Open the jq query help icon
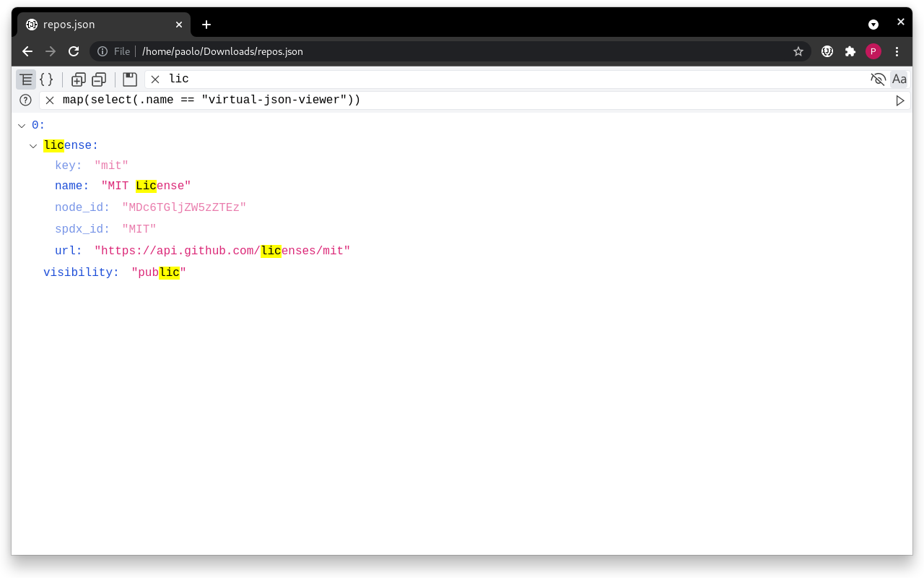The height and width of the screenshot is (578, 924). click(25, 100)
